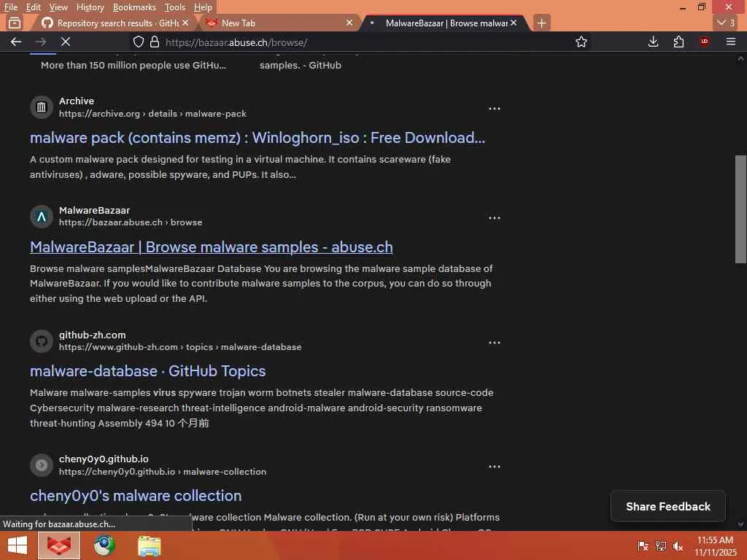Click the forward navigation arrow
Viewport: 747px width, 560px height.
(41, 42)
